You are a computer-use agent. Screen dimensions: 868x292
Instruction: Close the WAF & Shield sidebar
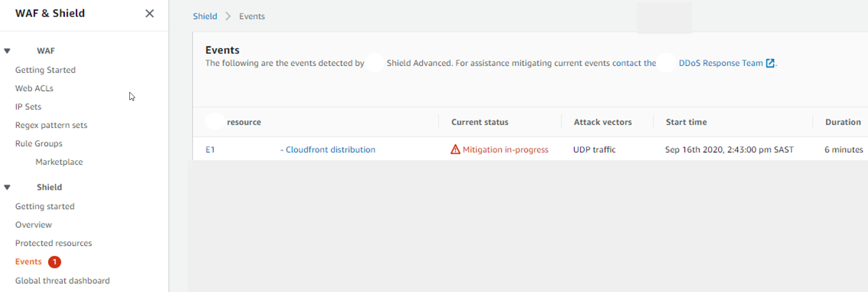tap(149, 13)
